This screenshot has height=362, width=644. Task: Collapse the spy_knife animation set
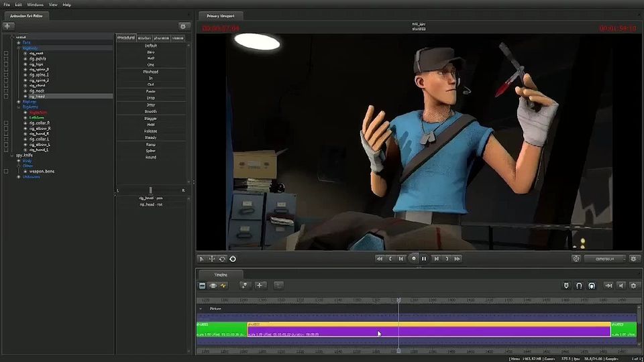[x=12, y=156]
